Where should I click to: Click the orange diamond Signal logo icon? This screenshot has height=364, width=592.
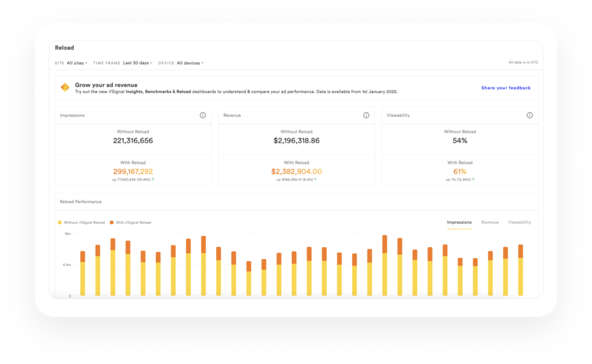[x=65, y=88]
